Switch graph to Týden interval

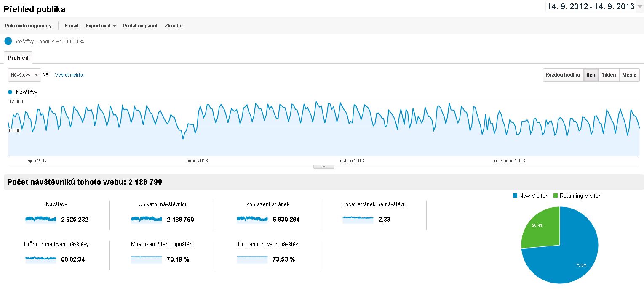(609, 75)
